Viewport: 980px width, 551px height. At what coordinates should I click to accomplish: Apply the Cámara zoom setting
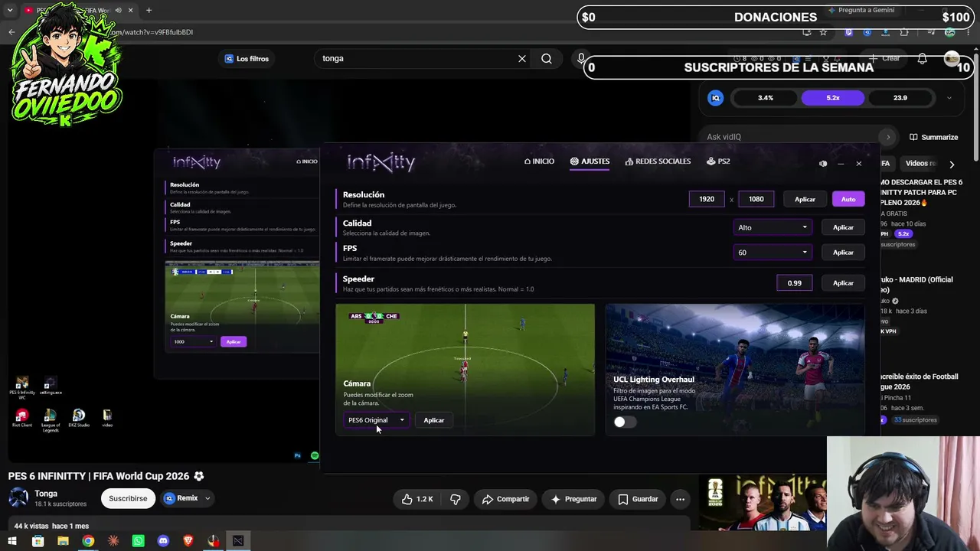434,420
